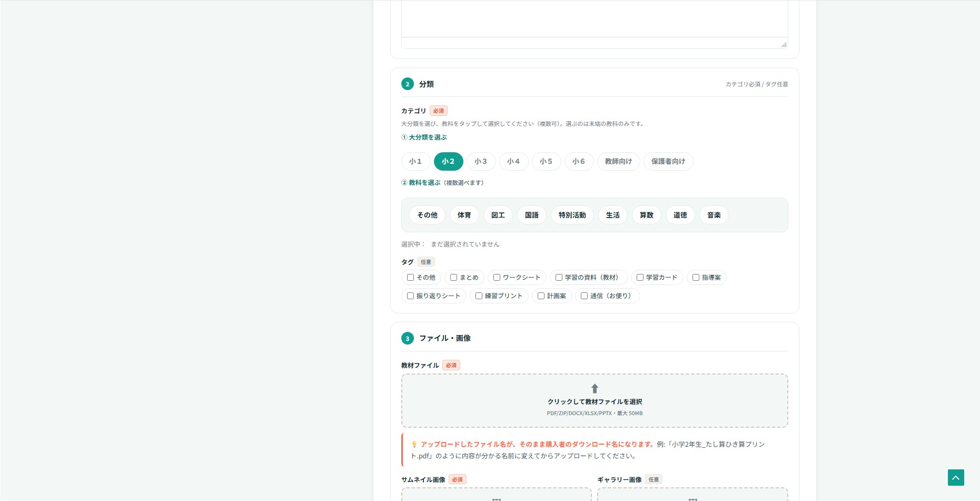Select the 小1 grade category

415,161
